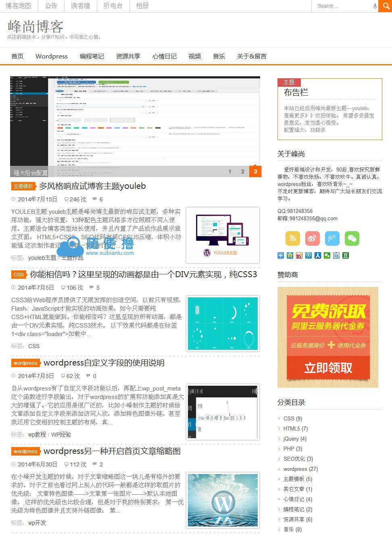Click the WP经验 tag link
This screenshot has width=392, height=535.
coord(61,435)
